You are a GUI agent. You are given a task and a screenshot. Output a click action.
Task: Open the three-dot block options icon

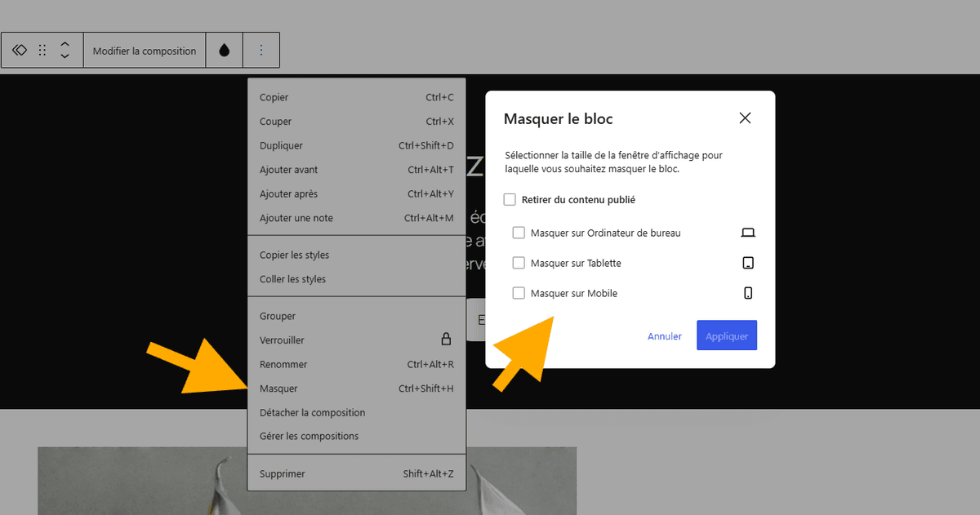261,50
